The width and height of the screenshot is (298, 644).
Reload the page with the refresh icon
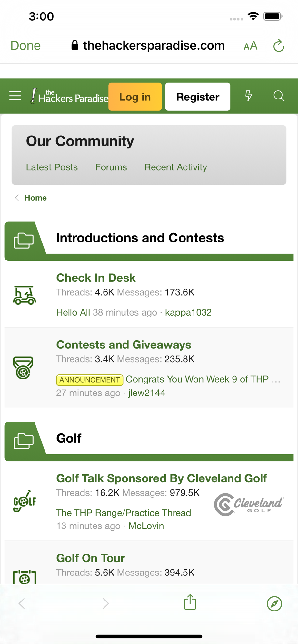tap(279, 46)
